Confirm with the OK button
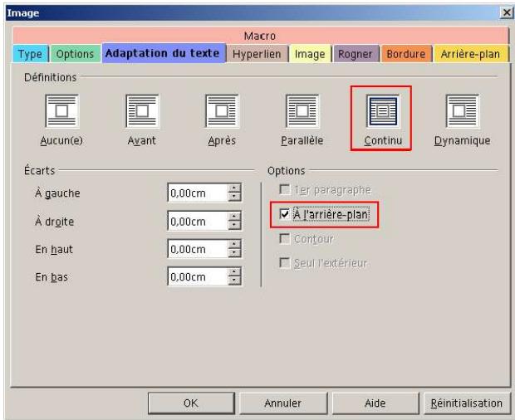This screenshot has height=420, width=515. [191, 403]
